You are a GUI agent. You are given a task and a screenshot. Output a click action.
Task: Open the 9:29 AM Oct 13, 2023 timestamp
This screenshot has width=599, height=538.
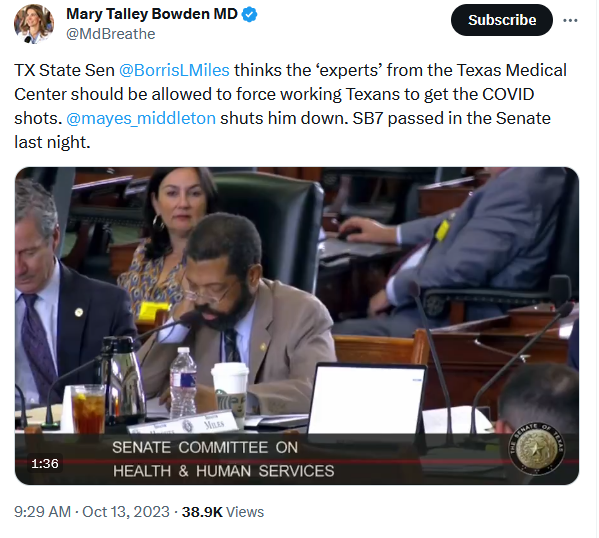point(92,512)
